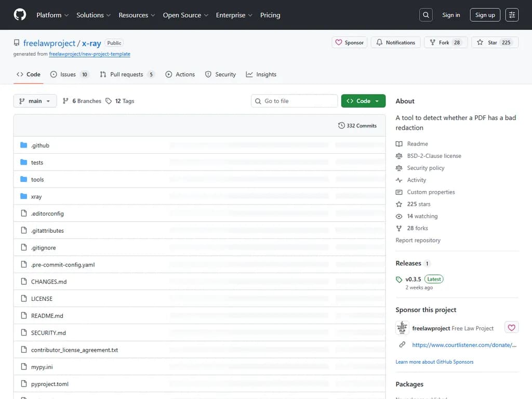Open the green Code dropdown

tap(363, 101)
